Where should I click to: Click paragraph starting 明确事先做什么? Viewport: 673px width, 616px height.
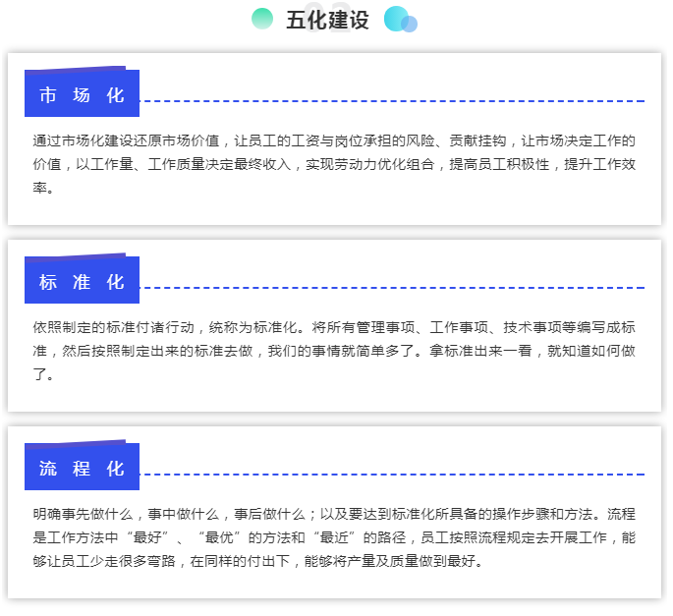click(334, 537)
